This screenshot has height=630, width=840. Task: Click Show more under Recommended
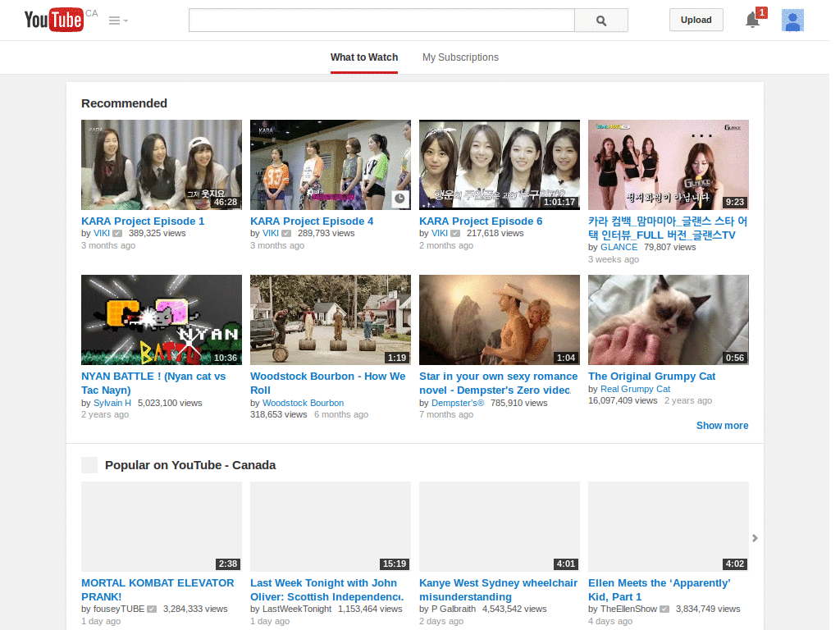[x=722, y=426]
